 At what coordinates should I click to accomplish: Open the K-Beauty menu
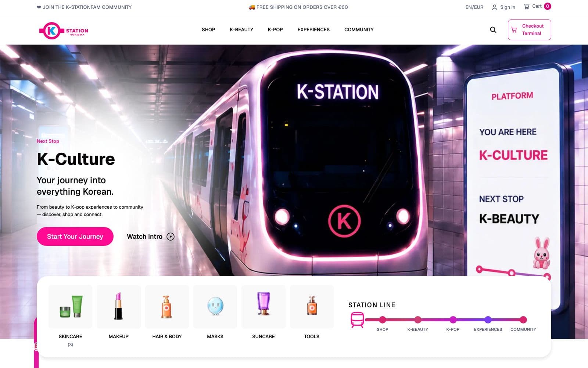tap(241, 30)
